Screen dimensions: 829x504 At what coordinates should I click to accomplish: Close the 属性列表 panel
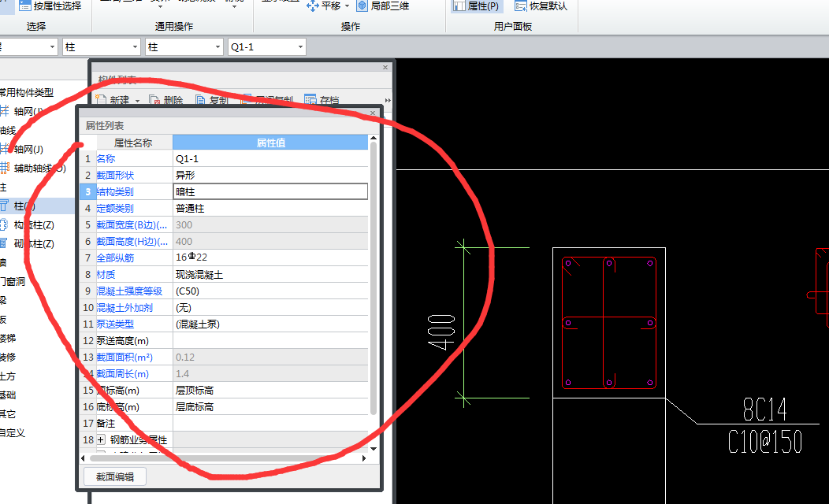373,113
